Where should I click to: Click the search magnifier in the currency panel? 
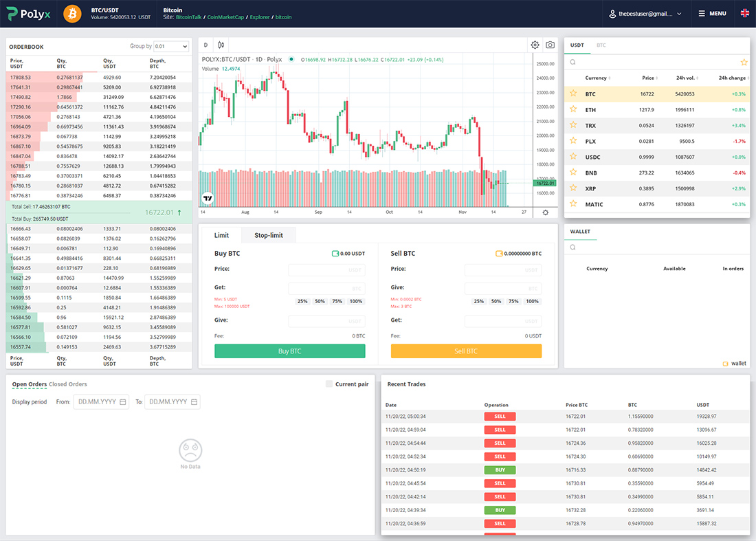[571, 62]
